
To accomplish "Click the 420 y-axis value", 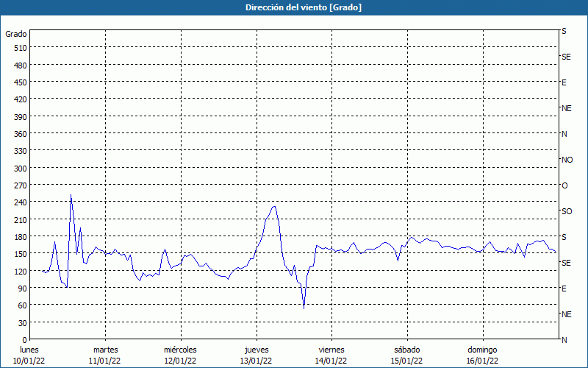I will [21, 99].
